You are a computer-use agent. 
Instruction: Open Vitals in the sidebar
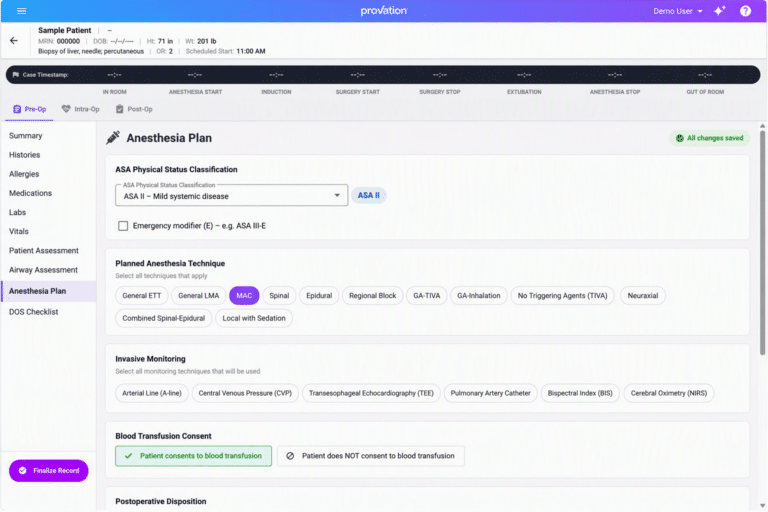19,231
